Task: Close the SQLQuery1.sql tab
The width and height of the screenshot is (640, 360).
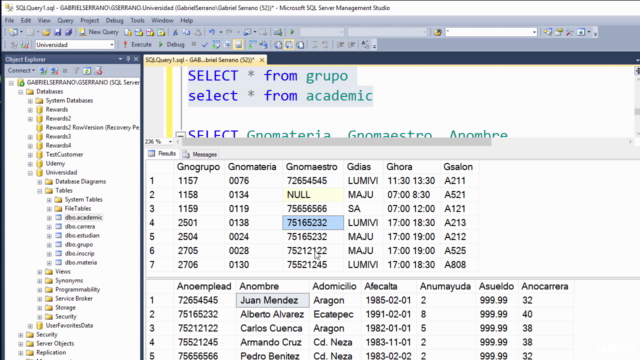Action: 262,60
